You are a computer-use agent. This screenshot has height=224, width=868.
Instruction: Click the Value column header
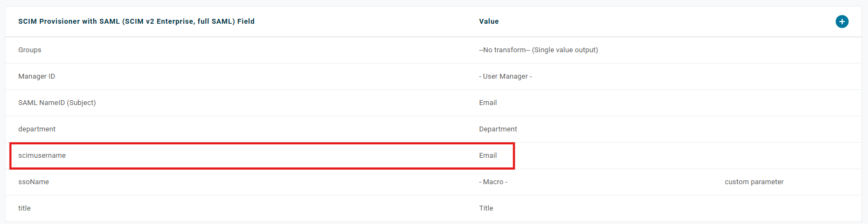pyautogui.click(x=489, y=22)
